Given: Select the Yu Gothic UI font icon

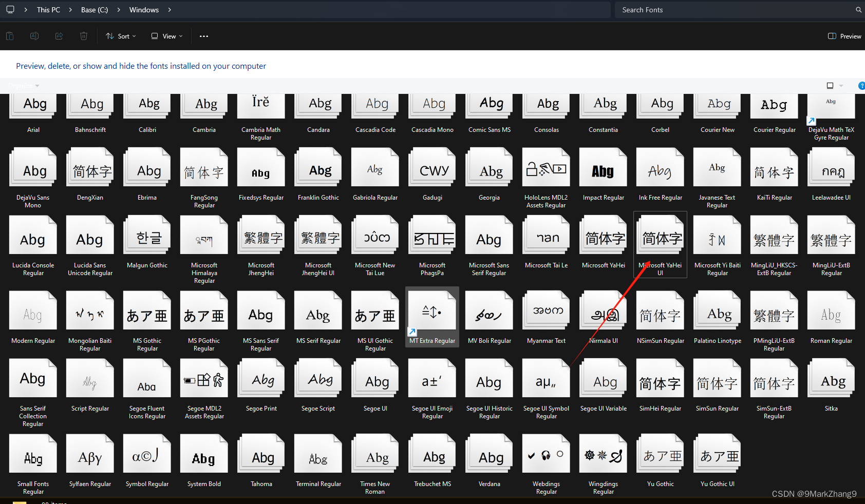Looking at the screenshot, I should pyautogui.click(x=718, y=453).
